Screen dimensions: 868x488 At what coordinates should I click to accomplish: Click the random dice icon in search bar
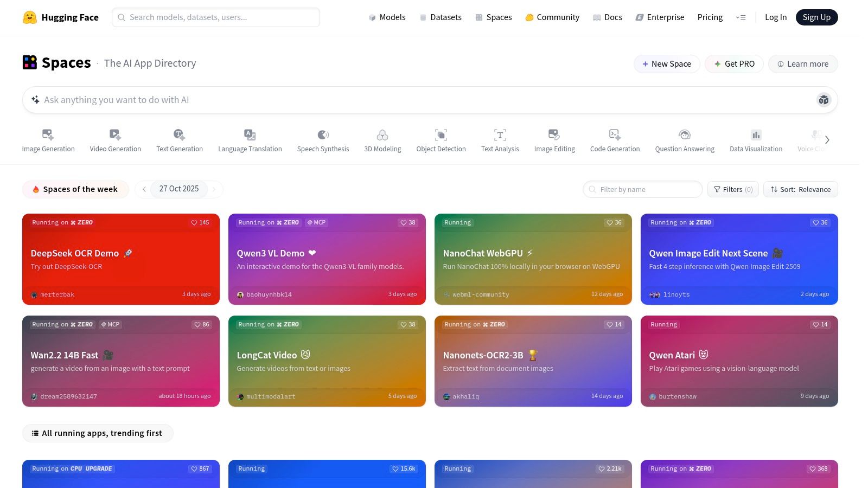824,100
